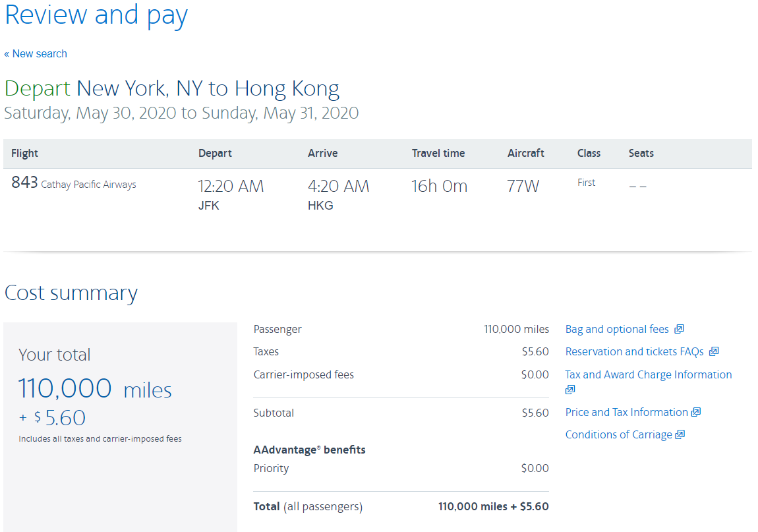The height and width of the screenshot is (532, 758).
Task: Click the Carrier-imposed fees label
Action: 304,375
